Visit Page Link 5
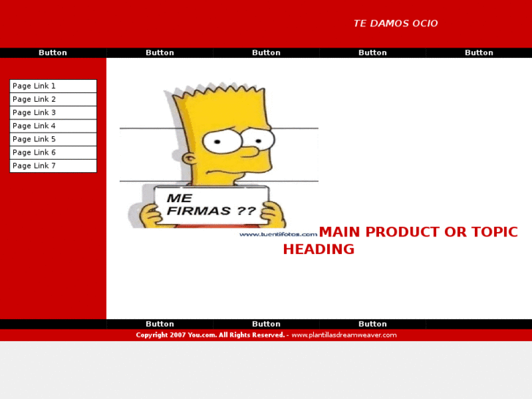 click(x=53, y=139)
